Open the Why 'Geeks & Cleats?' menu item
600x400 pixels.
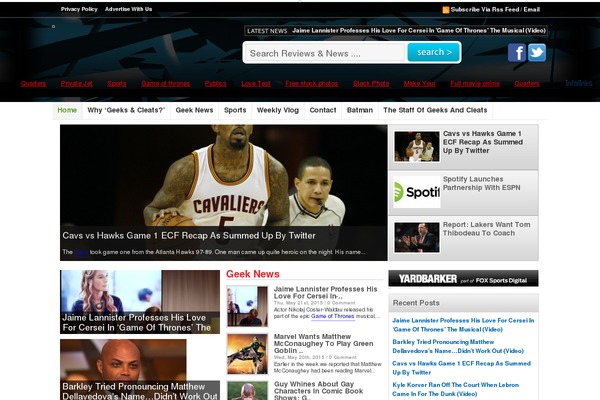click(126, 110)
